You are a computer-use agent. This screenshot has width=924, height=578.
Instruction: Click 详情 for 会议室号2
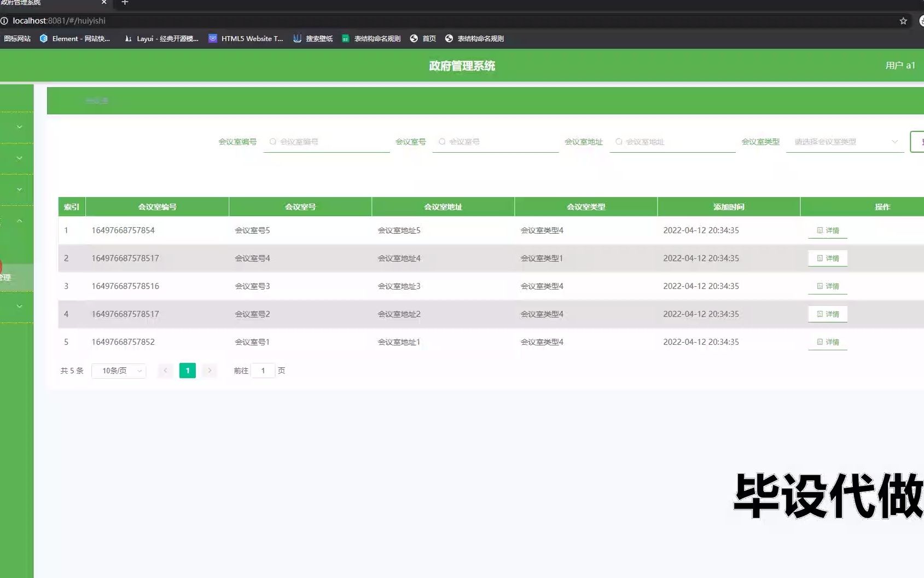pyautogui.click(x=828, y=314)
